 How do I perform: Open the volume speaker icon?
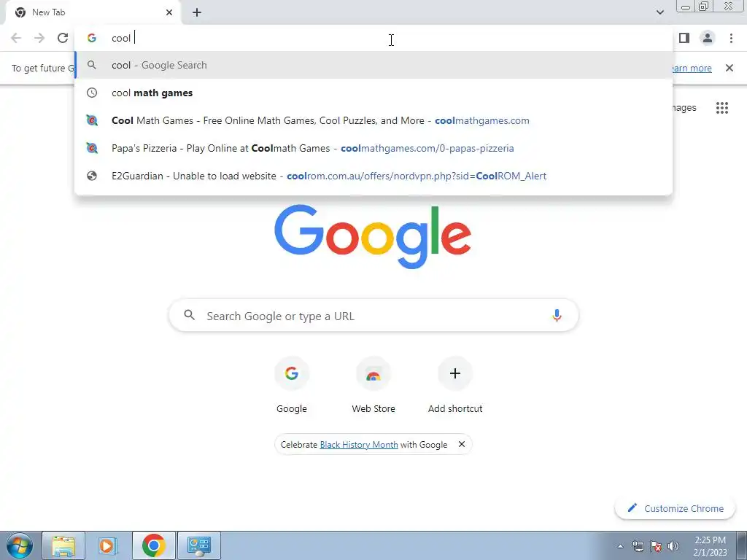click(x=673, y=546)
